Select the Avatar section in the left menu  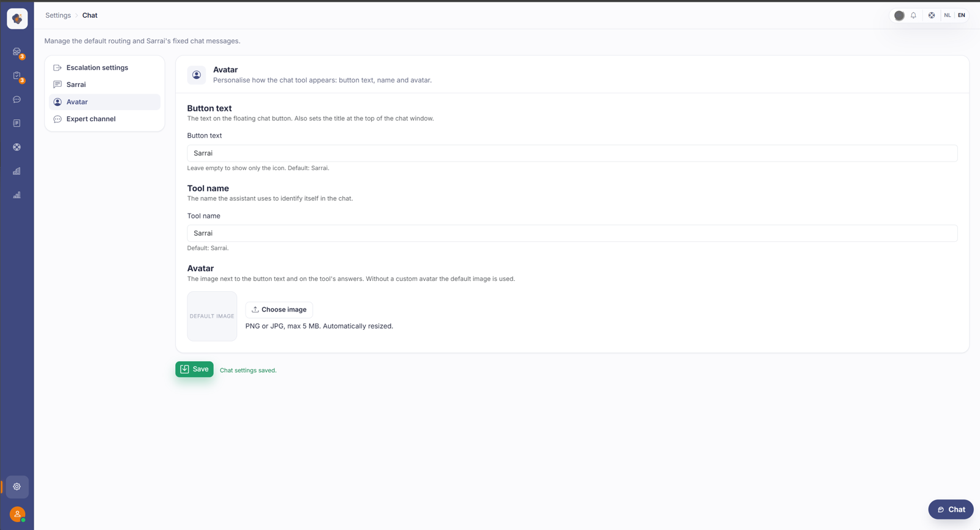105,102
